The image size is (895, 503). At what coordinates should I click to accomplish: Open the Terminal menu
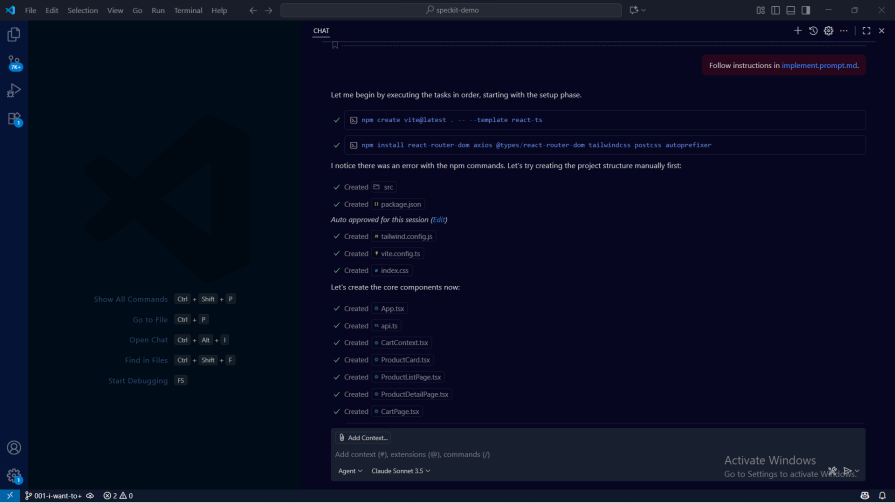click(x=188, y=10)
